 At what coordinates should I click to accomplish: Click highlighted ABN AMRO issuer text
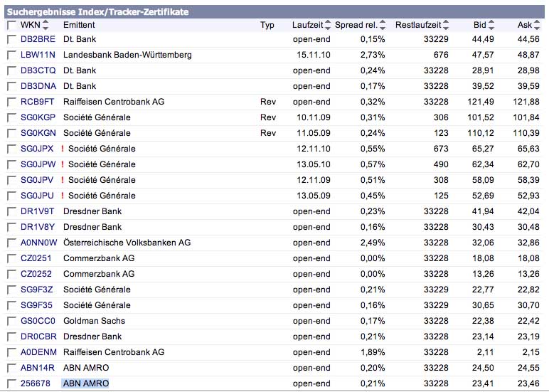86,383
